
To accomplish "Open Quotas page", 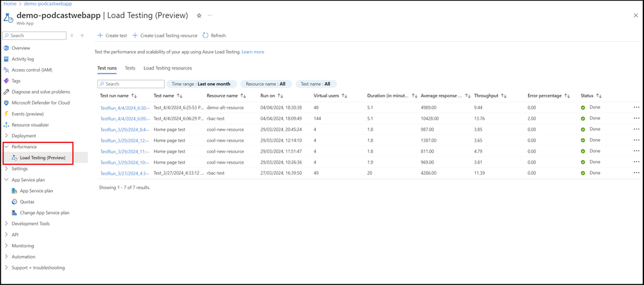I will 27,202.
